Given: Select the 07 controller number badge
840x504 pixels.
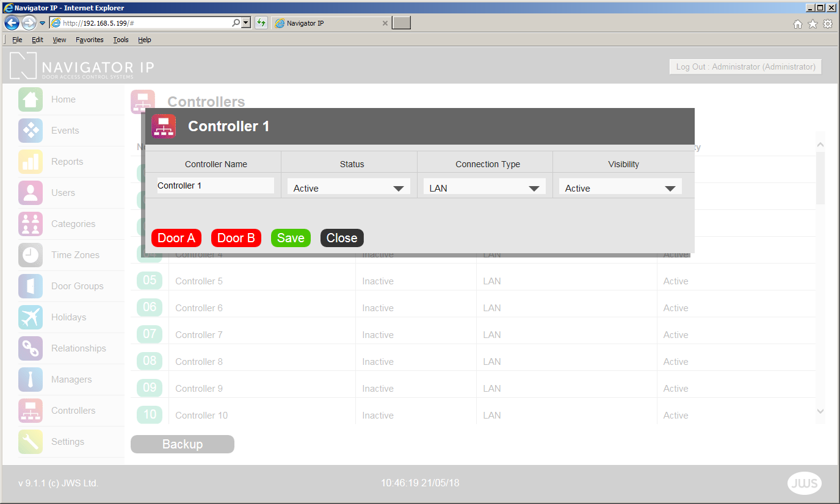Looking at the screenshot, I should pos(150,334).
